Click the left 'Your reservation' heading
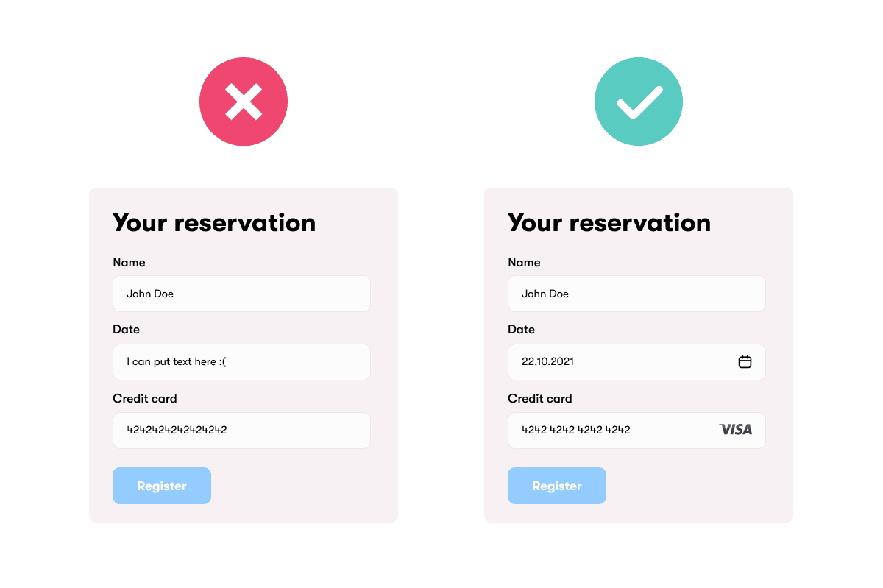883x588 pixels. click(x=214, y=223)
